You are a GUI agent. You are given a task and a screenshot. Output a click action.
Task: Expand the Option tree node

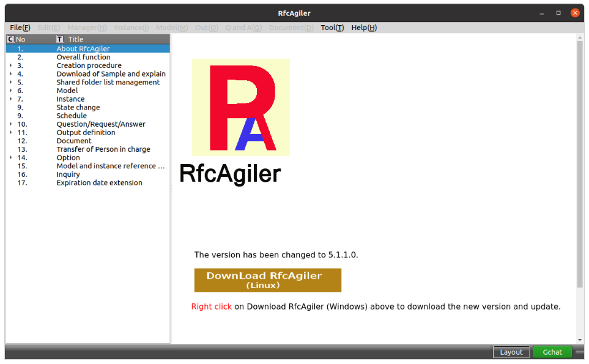[x=10, y=158]
